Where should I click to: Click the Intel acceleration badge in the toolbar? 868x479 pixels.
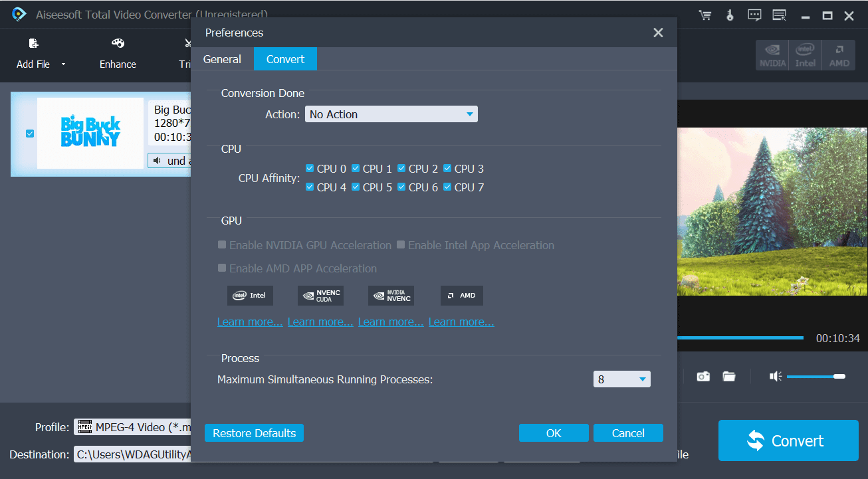pos(806,55)
